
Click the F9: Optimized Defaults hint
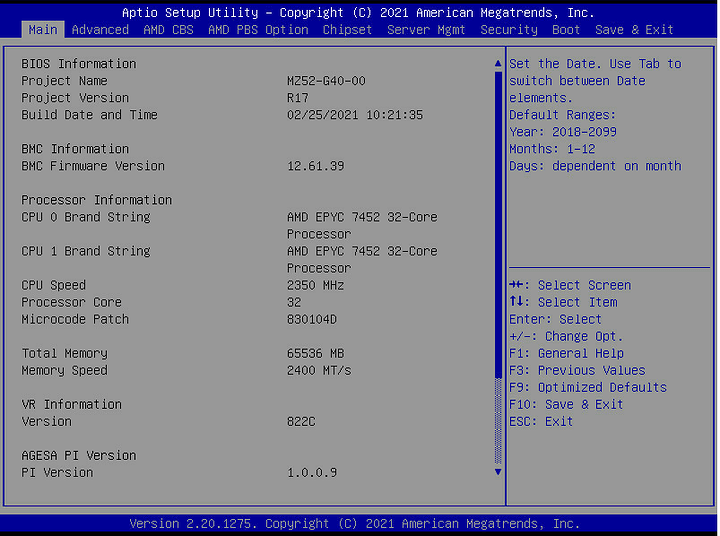pyautogui.click(x=588, y=387)
